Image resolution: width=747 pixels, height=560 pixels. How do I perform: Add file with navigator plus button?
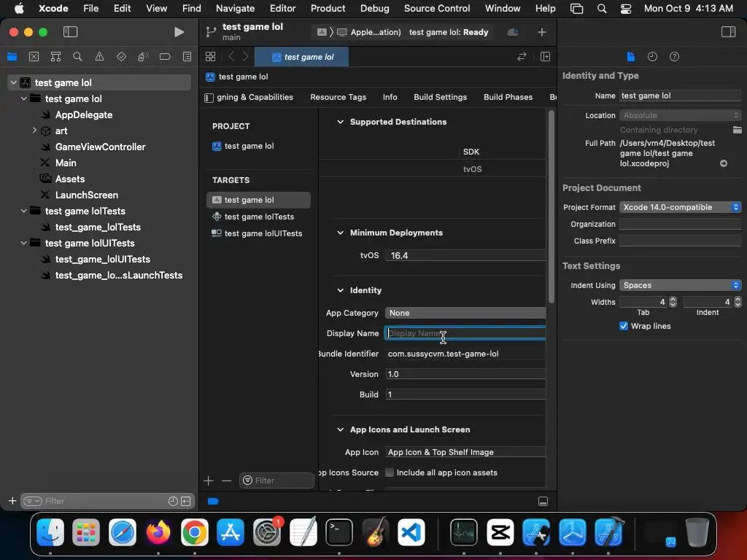pos(12,501)
